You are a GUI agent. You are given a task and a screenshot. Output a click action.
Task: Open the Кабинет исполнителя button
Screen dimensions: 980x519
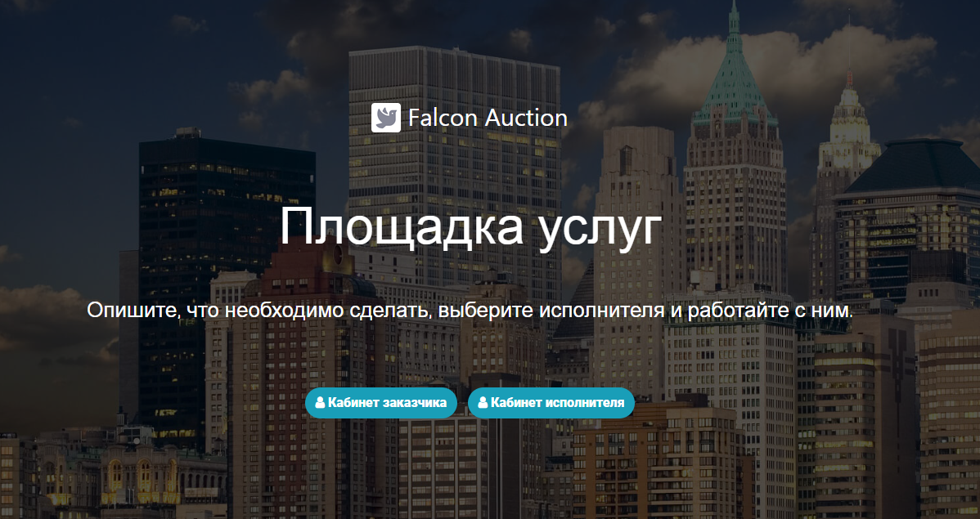(551, 403)
